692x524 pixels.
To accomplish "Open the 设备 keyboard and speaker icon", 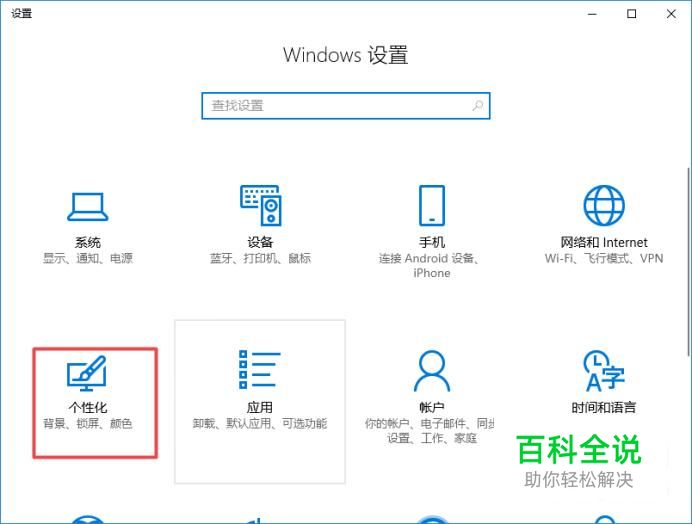I will (261, 205).
